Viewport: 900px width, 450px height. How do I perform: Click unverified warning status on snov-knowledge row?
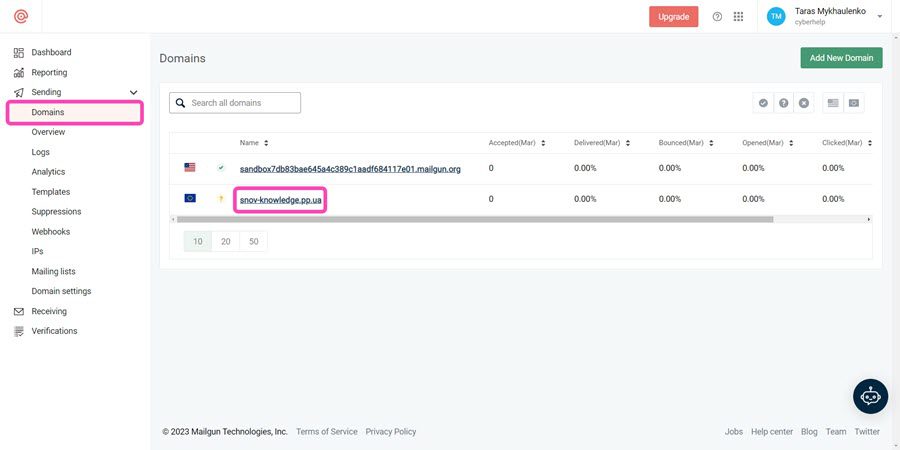[x=220, y=199]
